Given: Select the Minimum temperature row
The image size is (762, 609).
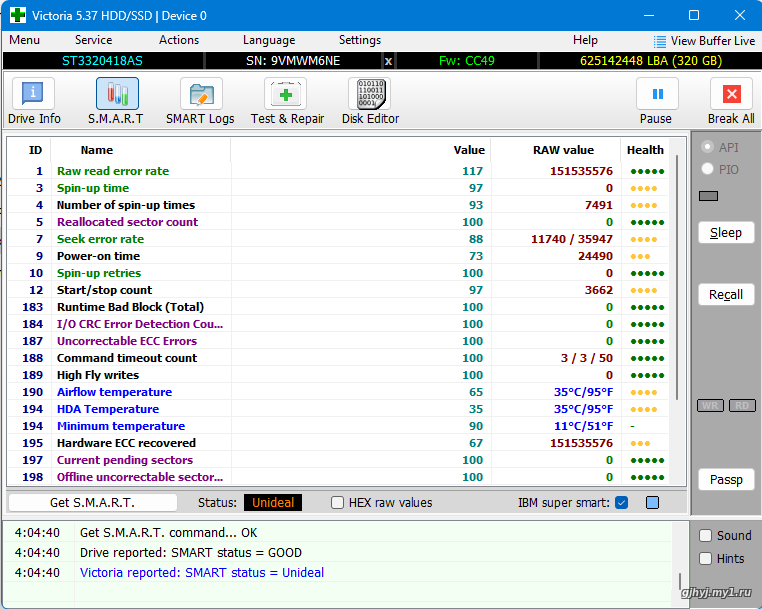Looking at the screenshot, I should pos(338,426).
